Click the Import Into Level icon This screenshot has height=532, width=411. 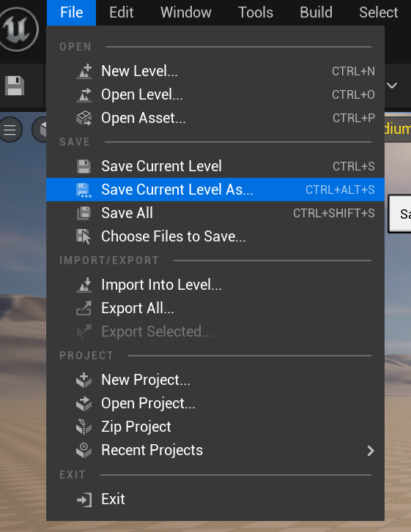click(84, 285)
